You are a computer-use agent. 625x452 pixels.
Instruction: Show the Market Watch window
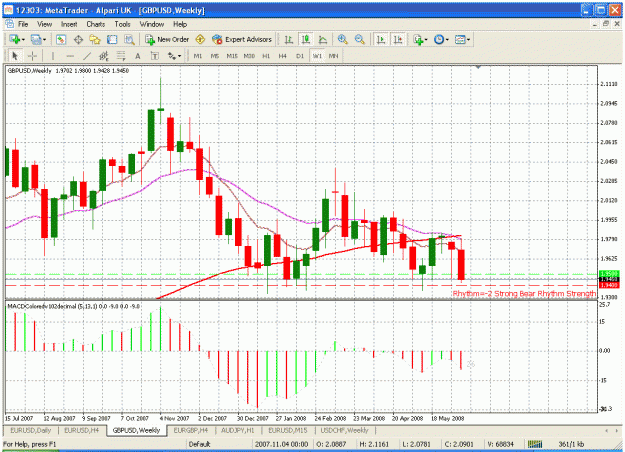pyautogui.click(x=61, y=39)
